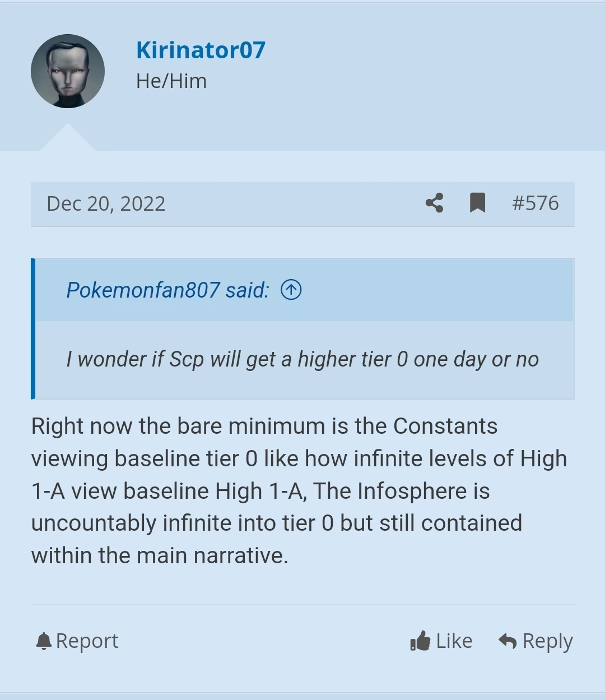Screen dimensions: 605x700
Task: Open the #576 post number permalink
Action: pyautogui.click(x=535, y=203)
